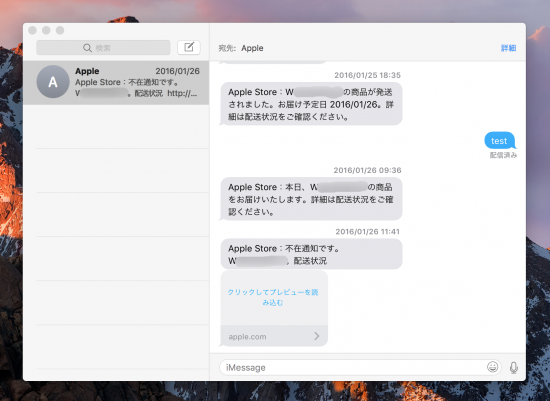
Task: Click the compose new message icon
Action: [x=189, y=47]
